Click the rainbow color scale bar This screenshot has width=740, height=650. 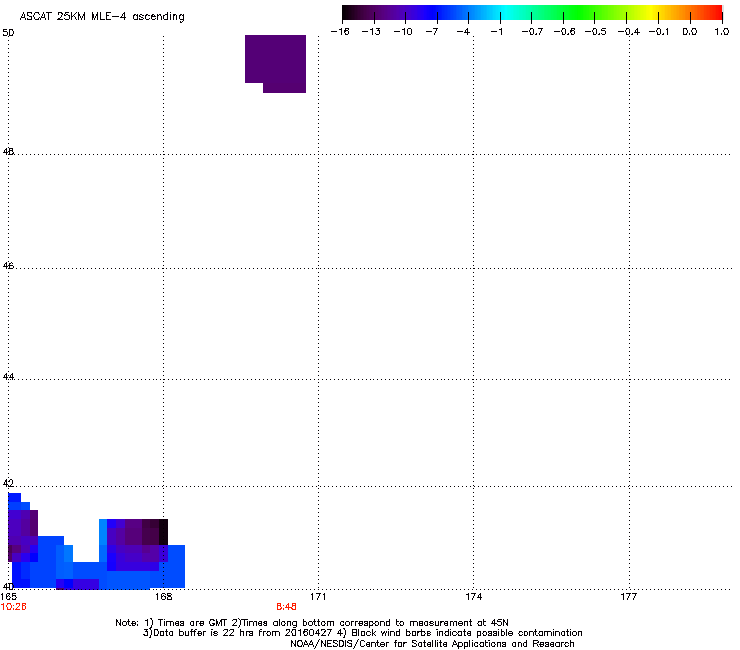point(532,13)
